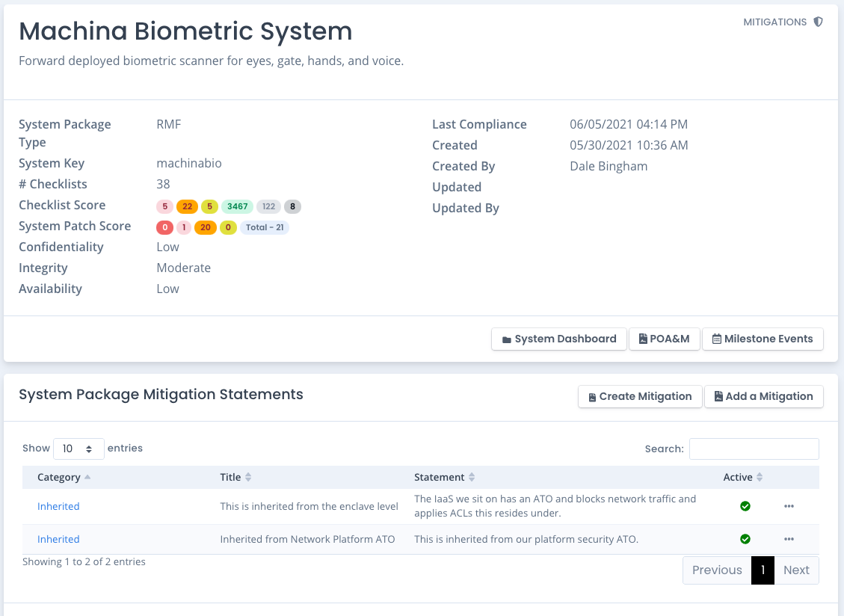Open the first Inherited category link

tap(58, 506)
